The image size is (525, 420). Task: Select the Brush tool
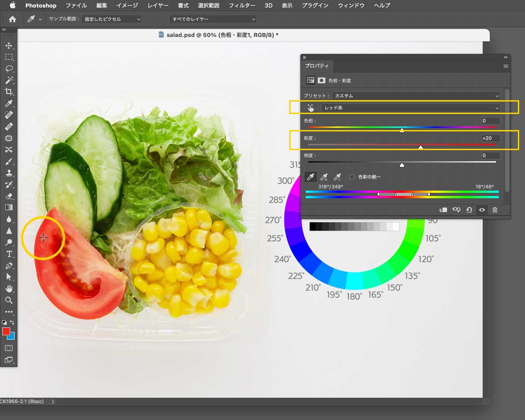pyautogui.click(x=9, y=161)
